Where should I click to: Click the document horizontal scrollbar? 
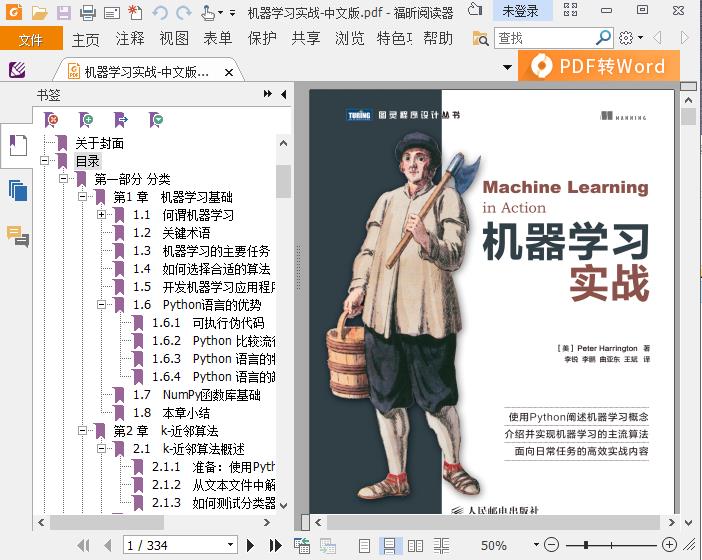click(x=493, y=522)
